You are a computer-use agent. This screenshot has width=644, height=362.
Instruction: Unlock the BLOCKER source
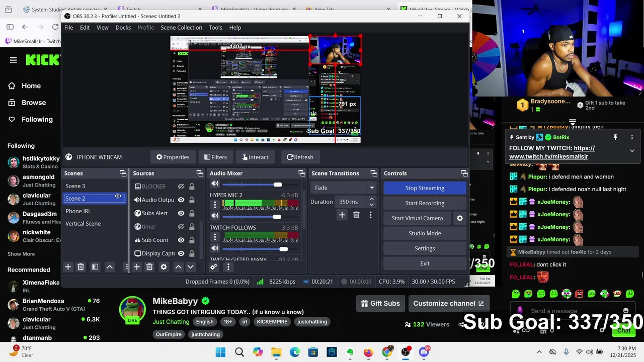pyautogui.click(x=192, y=187)
